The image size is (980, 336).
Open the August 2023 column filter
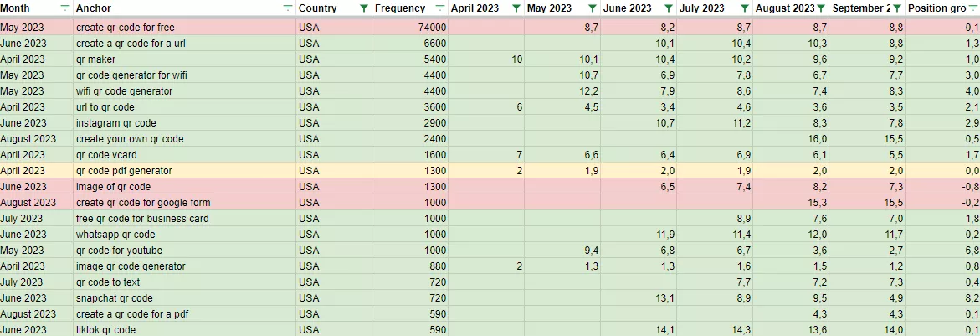(x=821, y=8)
